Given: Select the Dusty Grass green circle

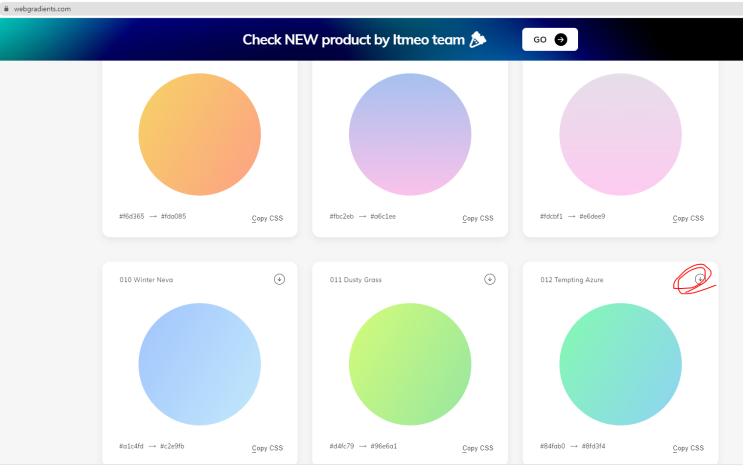Looking at the screenshot, I should click(410, 364).
